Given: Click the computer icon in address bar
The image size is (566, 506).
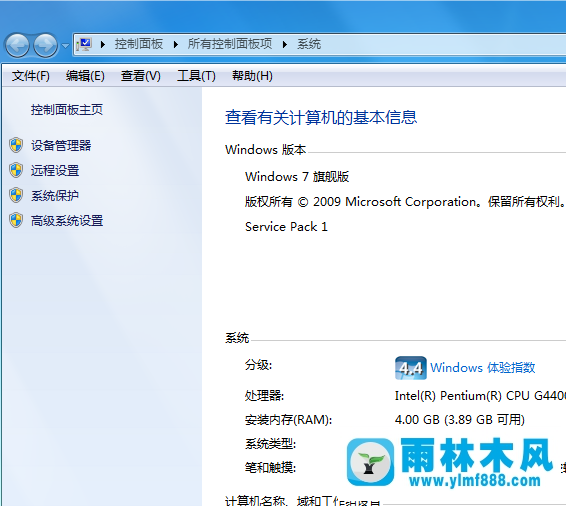Looking at the screenshot, I should point(84,44).
